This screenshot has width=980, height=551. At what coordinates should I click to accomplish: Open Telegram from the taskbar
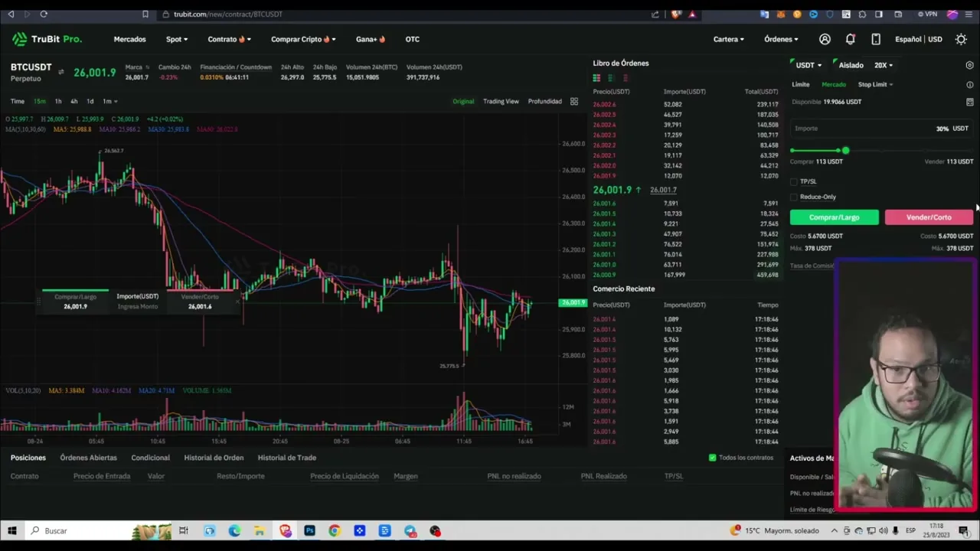pos(410,530)
